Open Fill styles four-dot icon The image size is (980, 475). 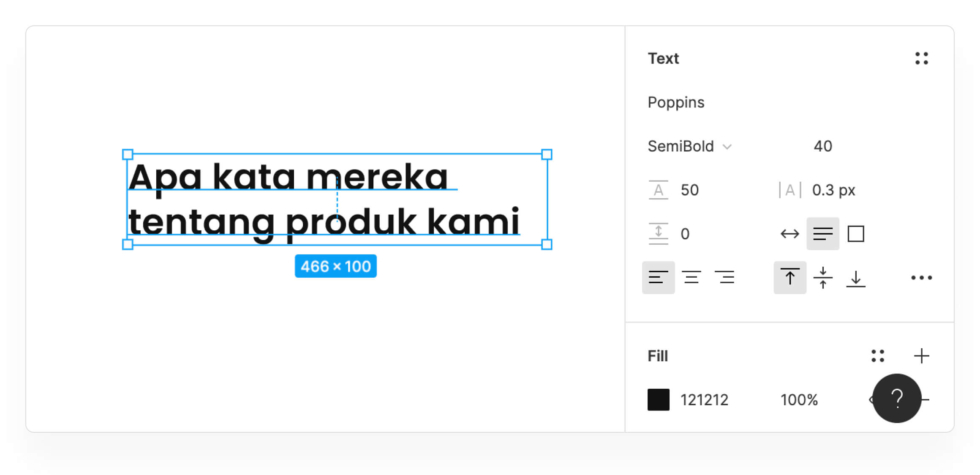pyautogui.click(x=877, y=356)
